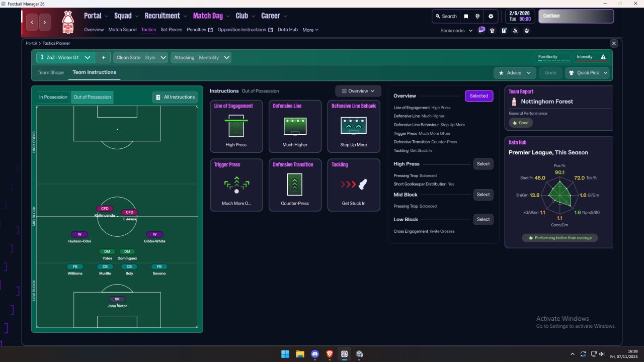This screenshot has width=644, height=362.
Task: Close the Tactics Planner panel
Action: click(613, 44)
